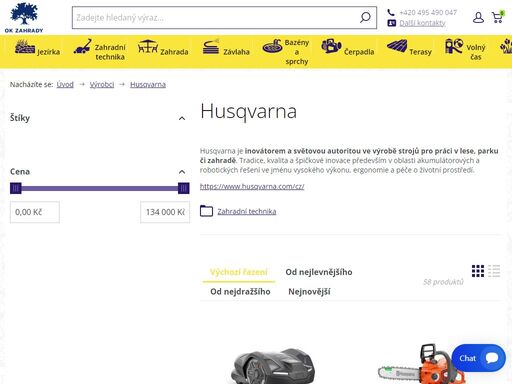Click the pool Bazény a sprchy icon

pyautogui.click(x=272, y=46)
